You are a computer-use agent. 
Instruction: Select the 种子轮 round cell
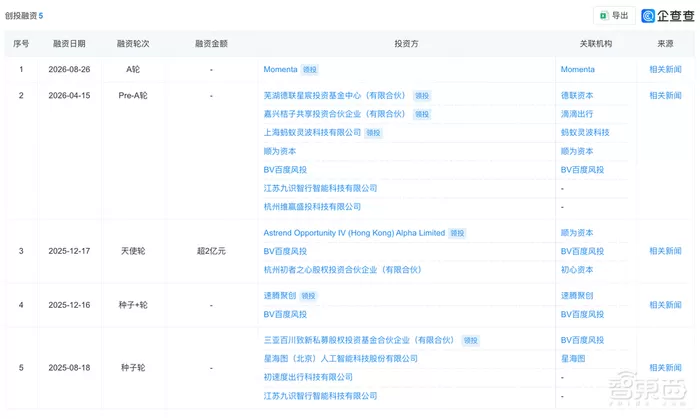133,368
